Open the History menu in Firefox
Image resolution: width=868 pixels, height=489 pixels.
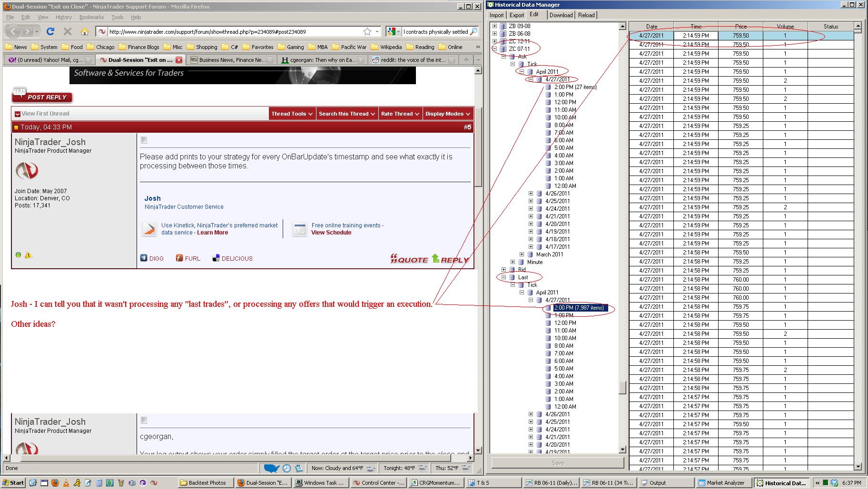tap(64, 17)
